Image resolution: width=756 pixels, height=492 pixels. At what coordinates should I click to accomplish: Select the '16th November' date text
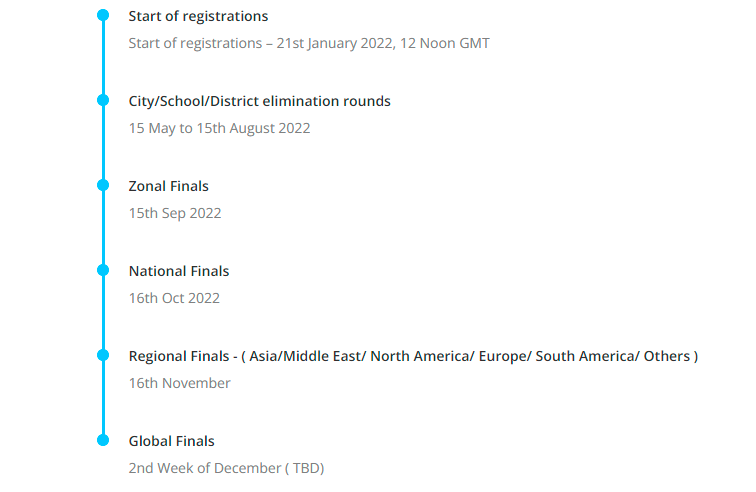coord(179,383)
